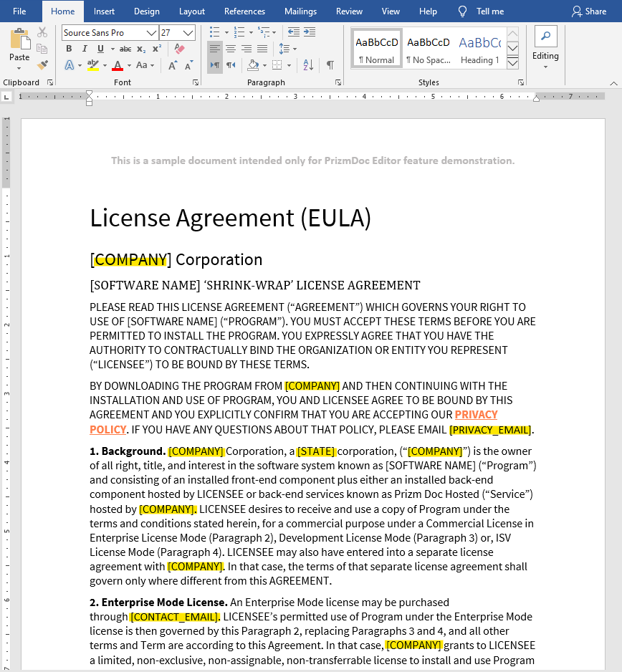Click the Sort A-Z icon
Viewport: 622px width, 672px height.
[308, 65]
